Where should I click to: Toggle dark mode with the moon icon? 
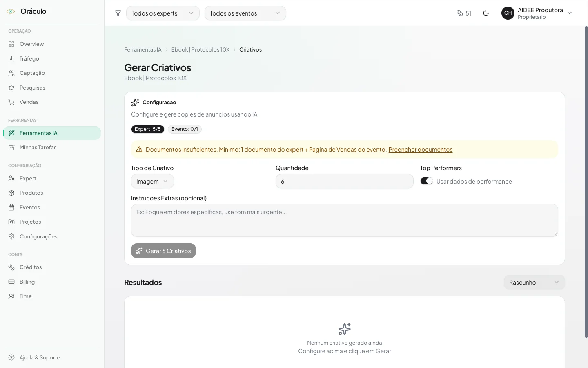(486, 13)
